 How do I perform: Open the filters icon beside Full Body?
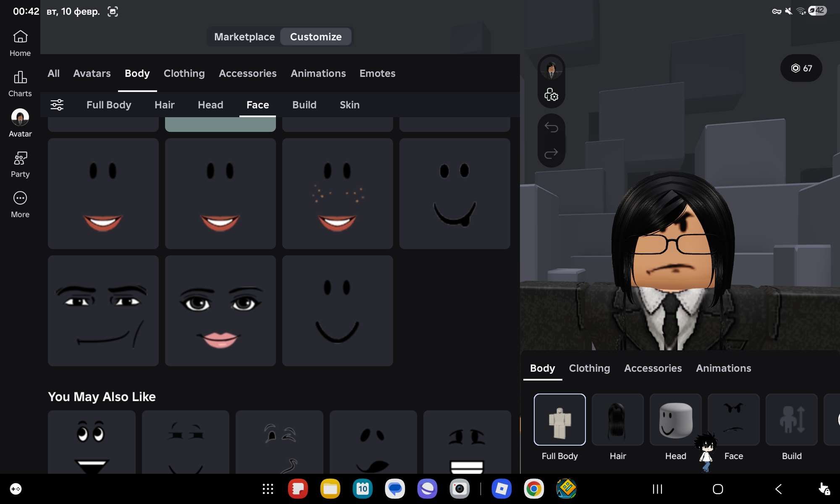[57, 105]
